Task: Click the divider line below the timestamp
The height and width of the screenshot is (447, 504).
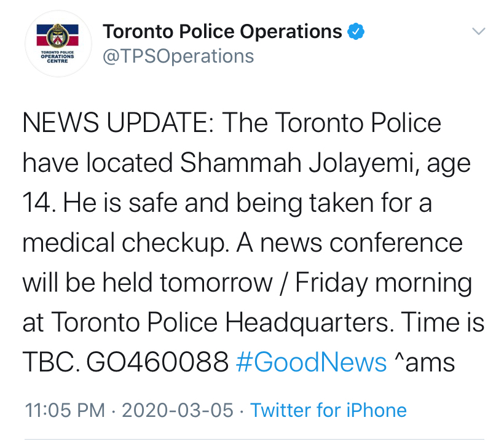Action: point(254,439)
